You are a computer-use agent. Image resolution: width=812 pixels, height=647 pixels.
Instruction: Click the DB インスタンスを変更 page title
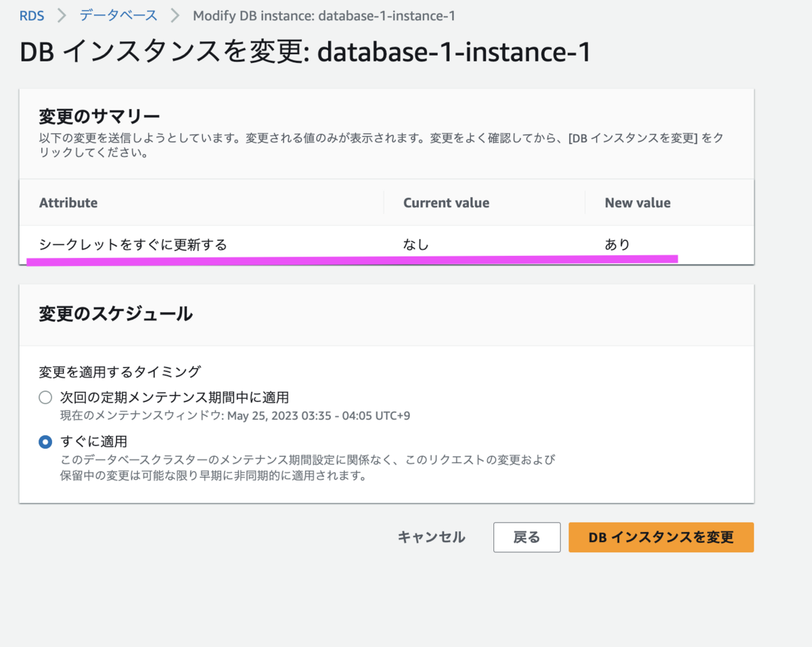click(305, 53)
